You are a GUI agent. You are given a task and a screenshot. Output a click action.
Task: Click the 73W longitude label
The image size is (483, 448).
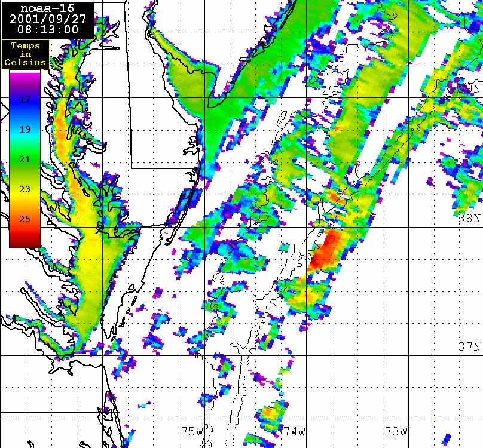click(397, 431)
